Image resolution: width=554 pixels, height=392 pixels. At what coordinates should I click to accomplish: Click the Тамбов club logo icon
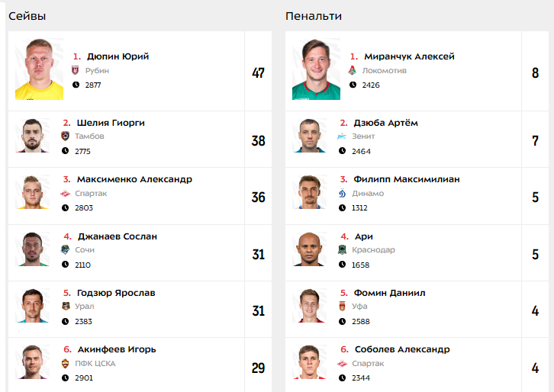point(65,137)
